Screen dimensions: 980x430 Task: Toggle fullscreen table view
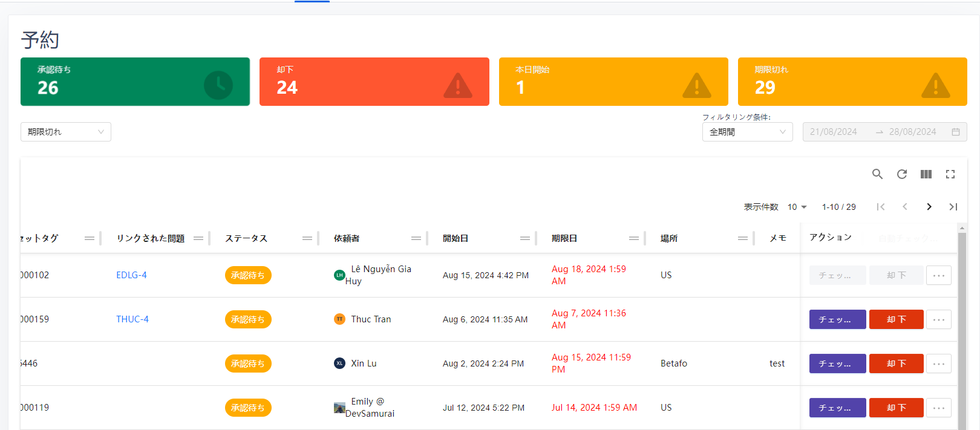click(950, 174)
